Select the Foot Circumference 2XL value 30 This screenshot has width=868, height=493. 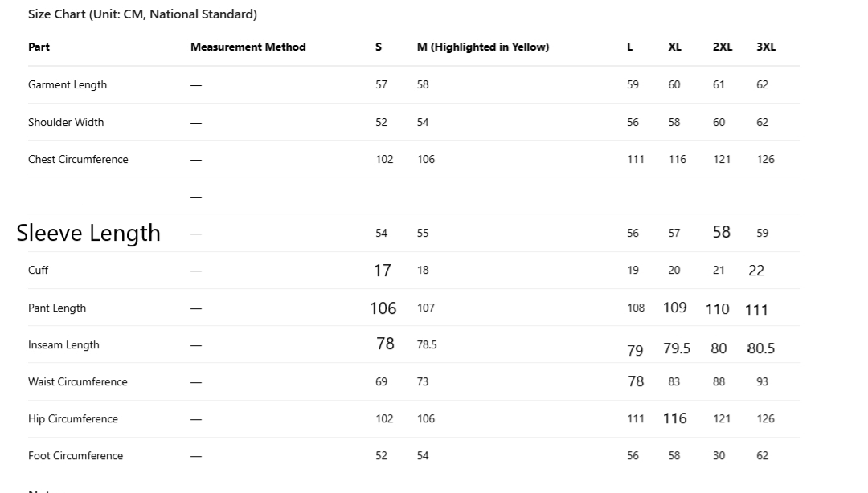click(719, 456)
